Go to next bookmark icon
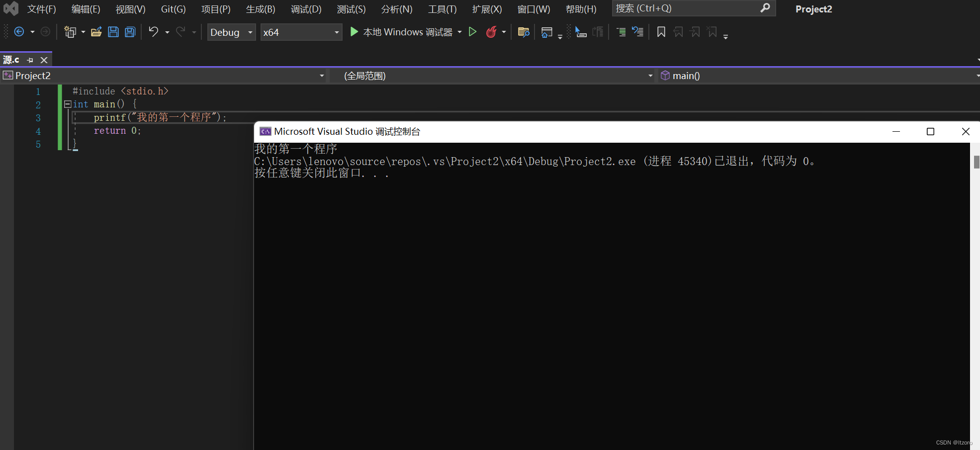The height and width of the screenshot is (450, 980). [x=695, y=32]
